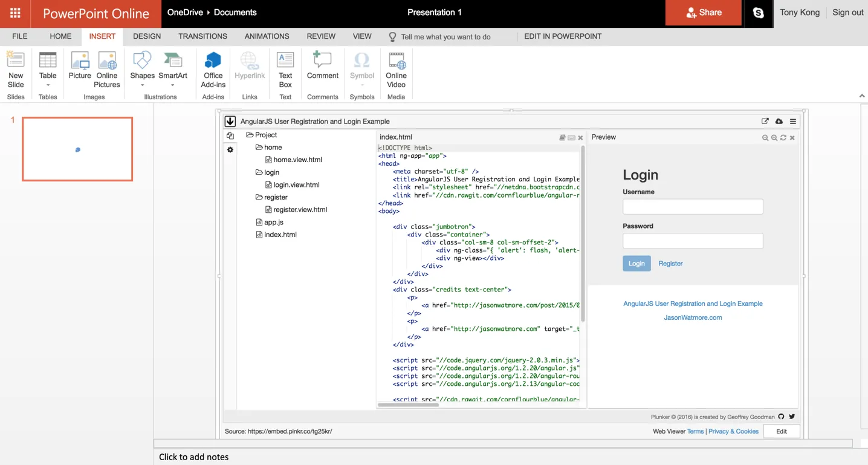Click the Register link in preview

click(x=670, y=264)
